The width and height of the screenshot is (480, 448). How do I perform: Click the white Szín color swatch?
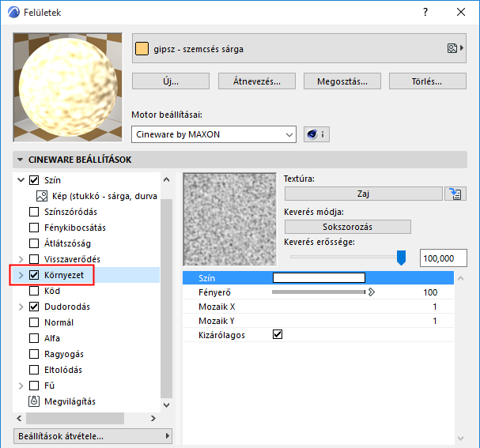tap(319, 277)
